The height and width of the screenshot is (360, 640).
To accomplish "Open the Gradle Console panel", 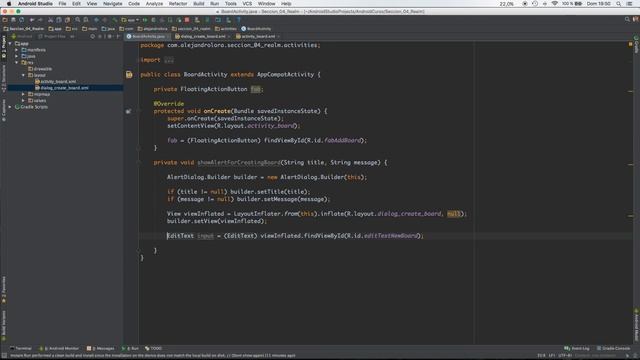I will point(613,348).
